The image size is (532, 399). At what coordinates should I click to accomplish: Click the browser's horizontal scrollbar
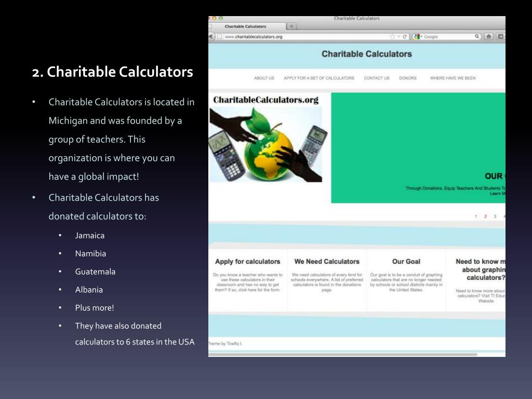(343, 354)
